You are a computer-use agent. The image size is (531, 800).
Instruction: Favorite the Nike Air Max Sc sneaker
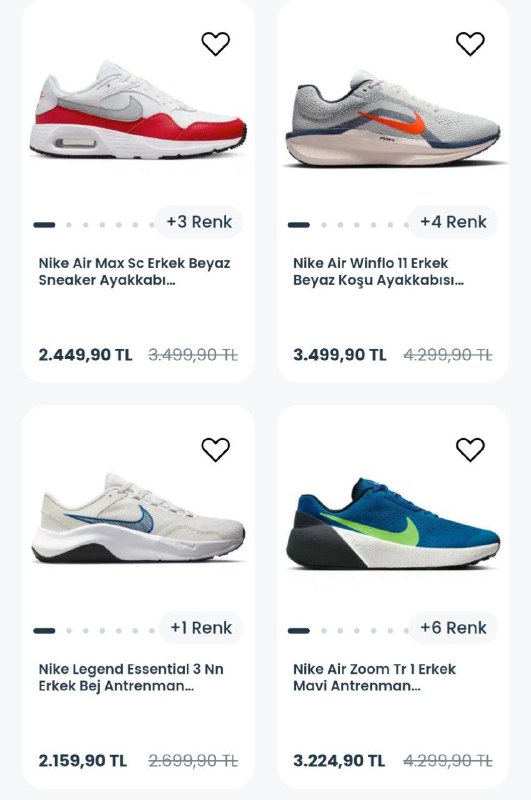[215, 44]
